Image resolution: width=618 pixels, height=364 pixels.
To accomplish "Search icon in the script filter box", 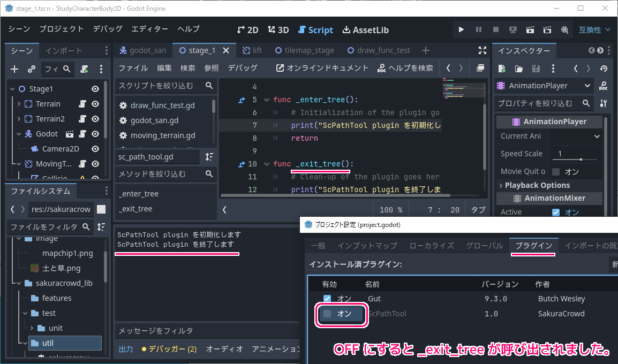I will [209, 86].
